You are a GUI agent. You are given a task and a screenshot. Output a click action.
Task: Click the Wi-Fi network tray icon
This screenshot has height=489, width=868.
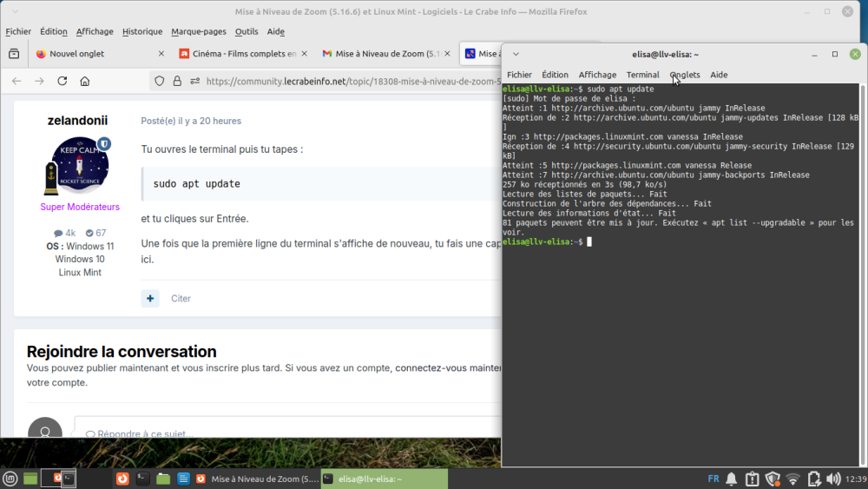(x=792, y=479)
